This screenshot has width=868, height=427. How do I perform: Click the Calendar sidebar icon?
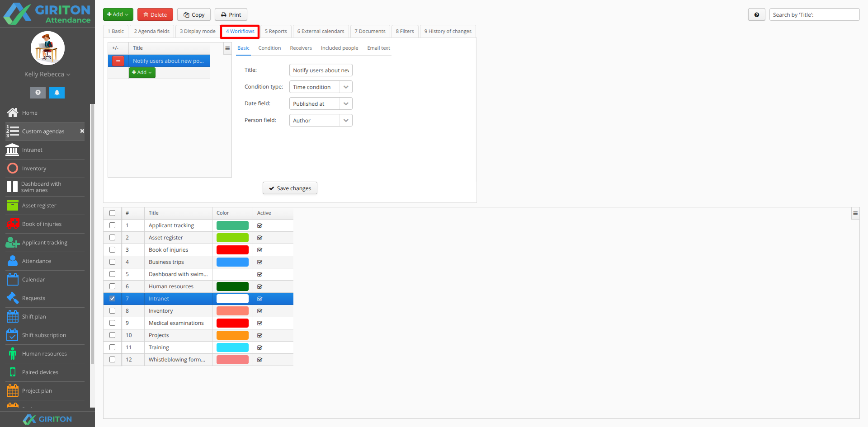[x=13, y=279]
